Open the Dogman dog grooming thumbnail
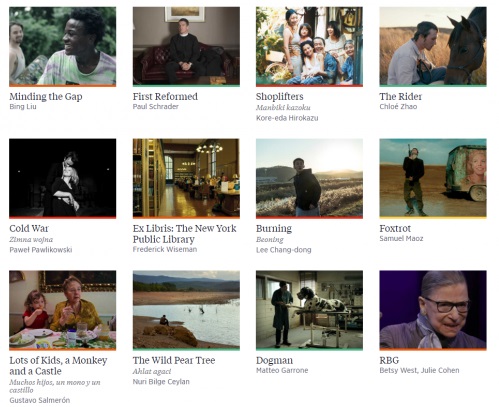Viewport: 499px width, 407px height. [309, 310]
